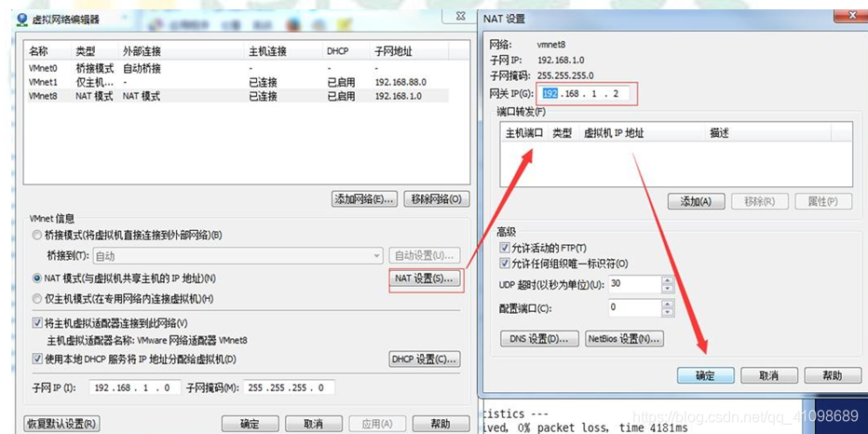Select the VMnet8 row in network list

click(x=238, y=96)
